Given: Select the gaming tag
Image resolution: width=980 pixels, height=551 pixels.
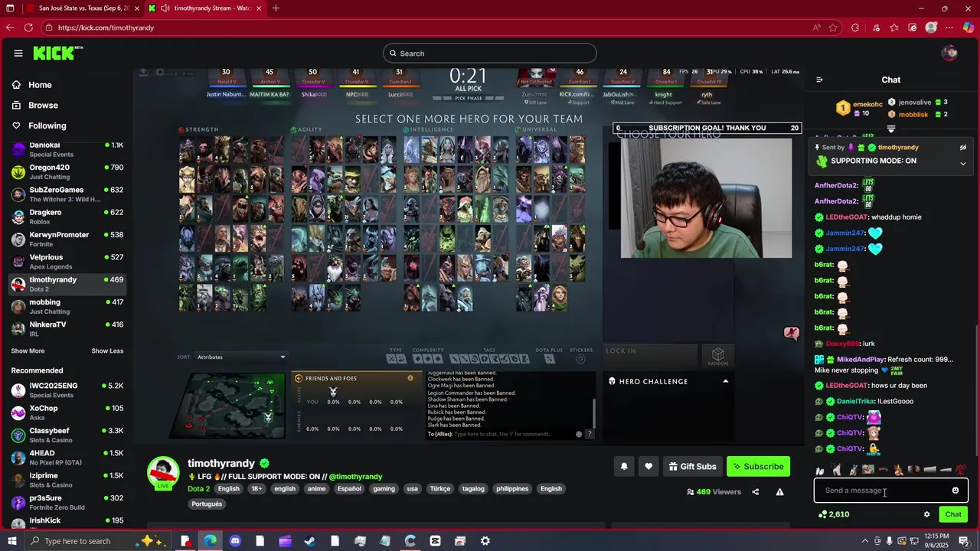Looking at the screenshot, I should [x=384, y=489].
